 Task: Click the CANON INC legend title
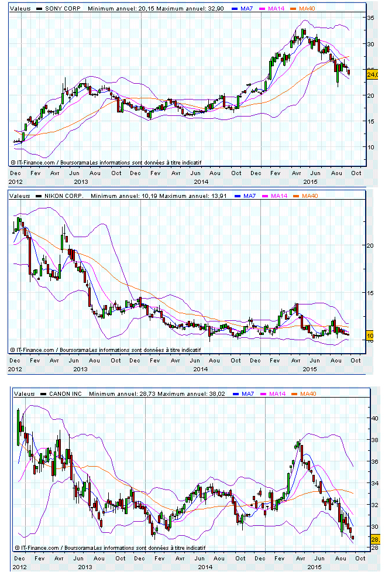pyautogui.click(x=66, y=394)
